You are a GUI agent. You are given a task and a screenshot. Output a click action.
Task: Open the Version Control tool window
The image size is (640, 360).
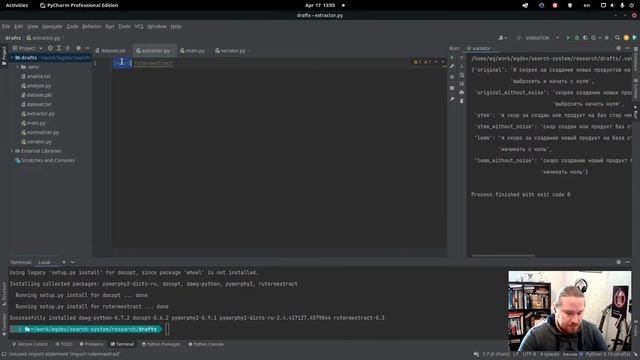30,344
